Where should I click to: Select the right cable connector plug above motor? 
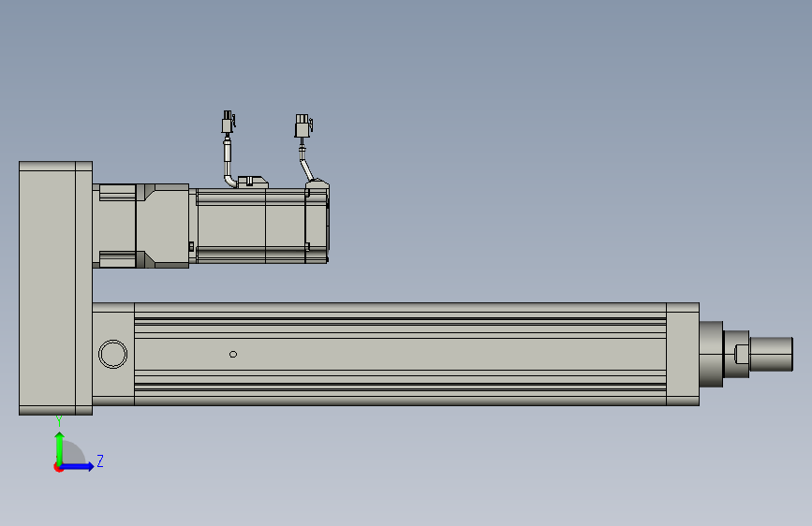tap(303, 125)
